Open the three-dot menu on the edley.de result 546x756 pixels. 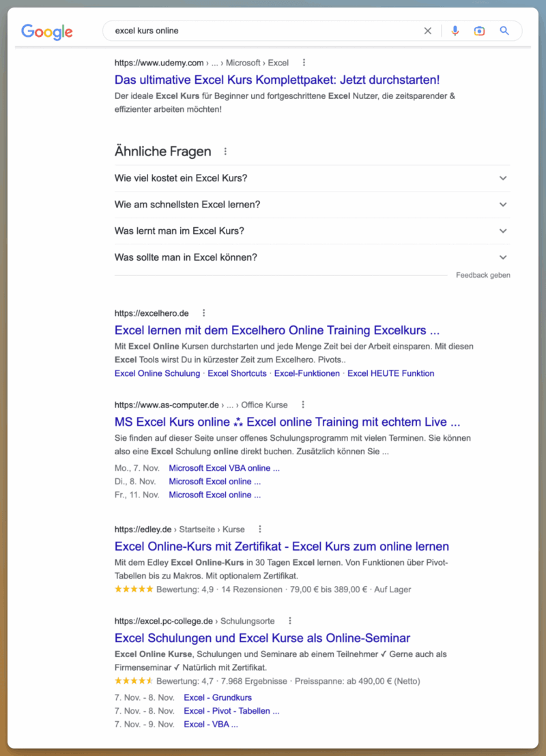tap(259, 529)
